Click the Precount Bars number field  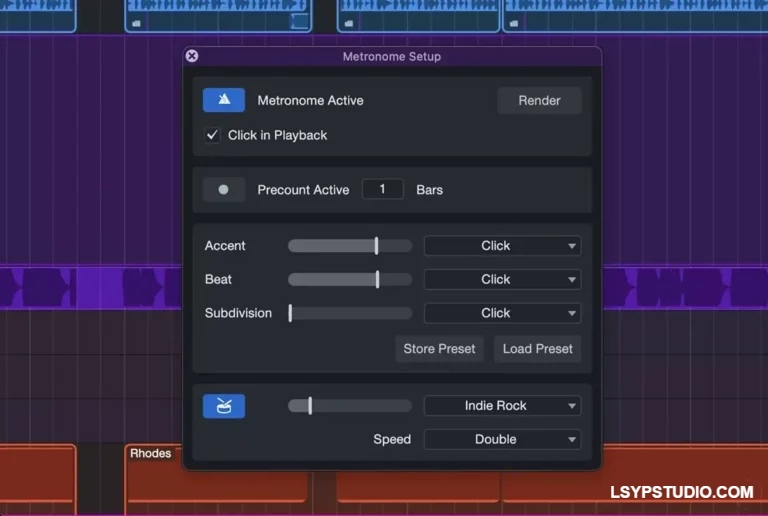point(383,189)
